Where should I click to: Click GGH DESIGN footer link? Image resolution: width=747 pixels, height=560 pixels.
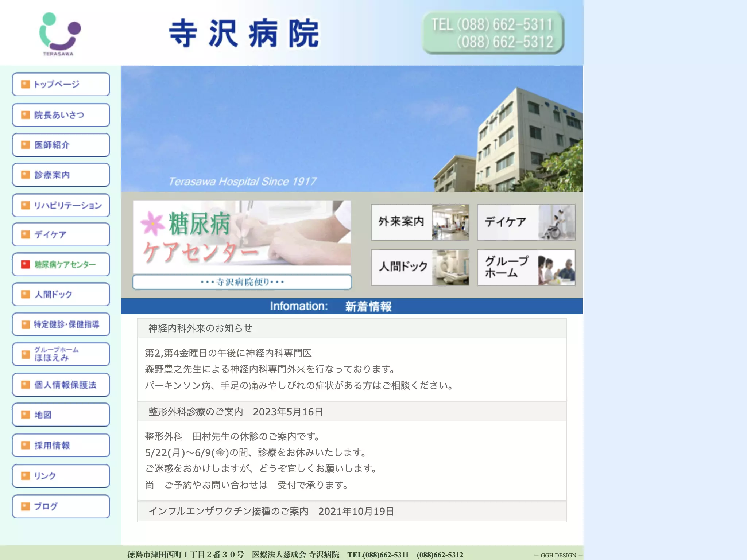tap(558, 555)
